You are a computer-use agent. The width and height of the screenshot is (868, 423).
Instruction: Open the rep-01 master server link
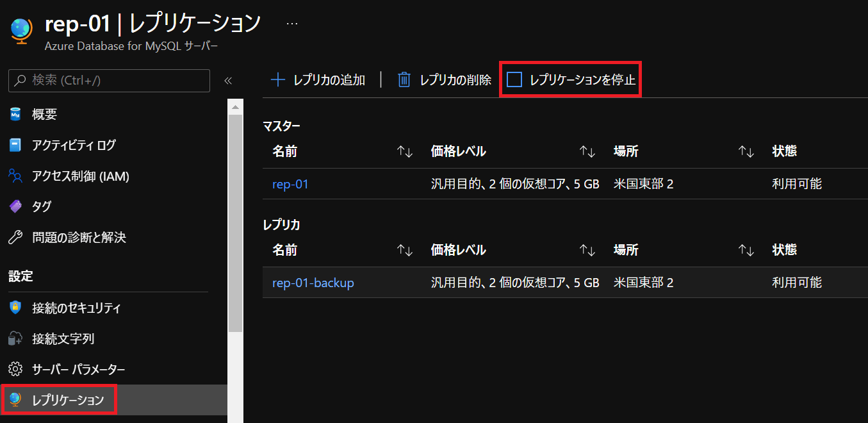290,184
